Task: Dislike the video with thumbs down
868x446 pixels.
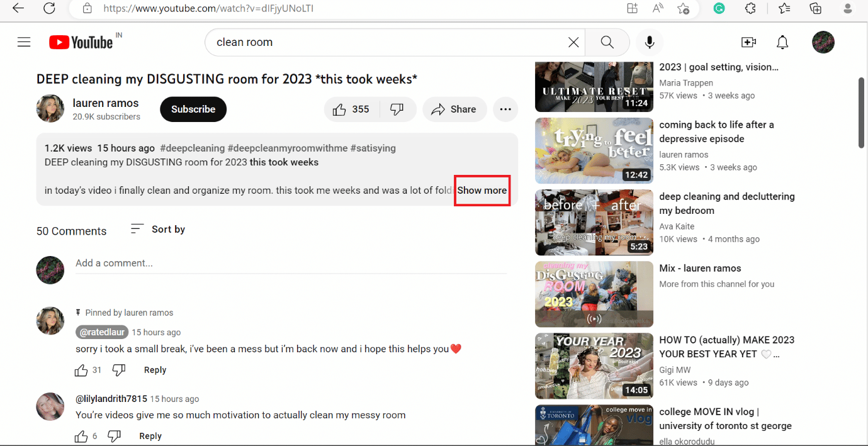Action: point(397,109)
